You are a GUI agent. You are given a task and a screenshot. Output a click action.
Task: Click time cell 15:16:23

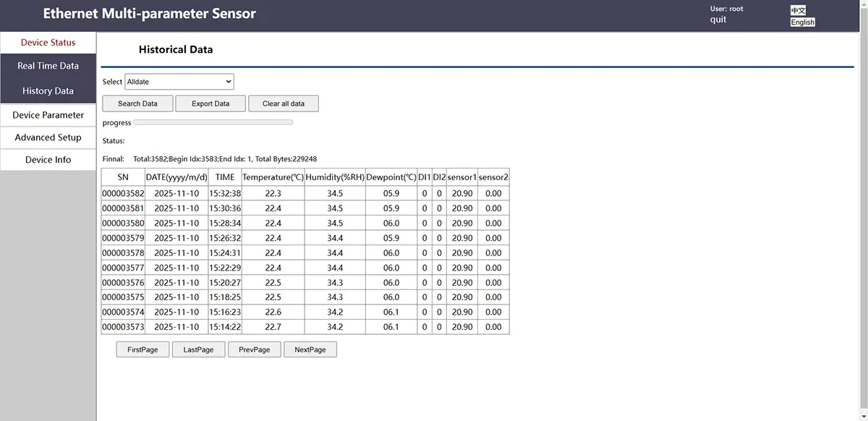pos(225,312)
